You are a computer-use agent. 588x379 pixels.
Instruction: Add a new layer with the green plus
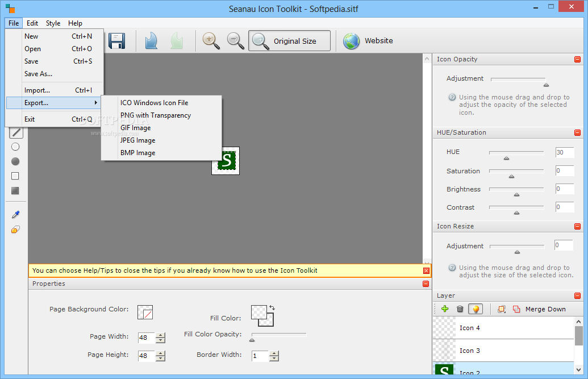click(445, 309)
